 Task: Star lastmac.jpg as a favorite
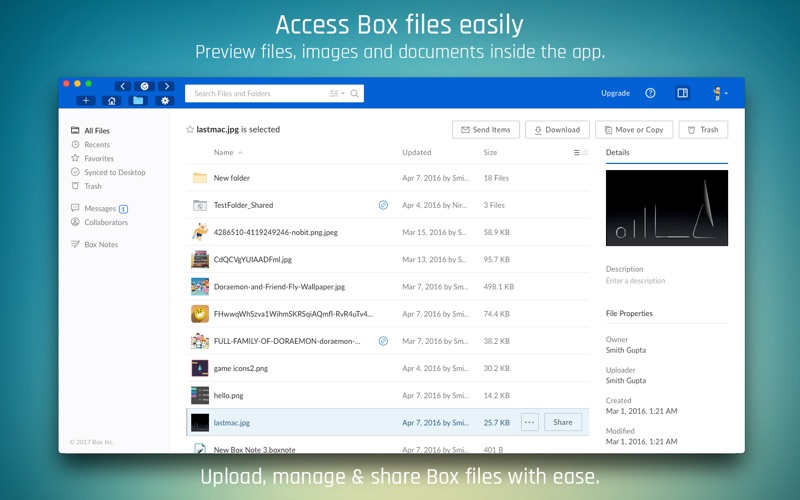pyautogui.click(x=190, y=130)
